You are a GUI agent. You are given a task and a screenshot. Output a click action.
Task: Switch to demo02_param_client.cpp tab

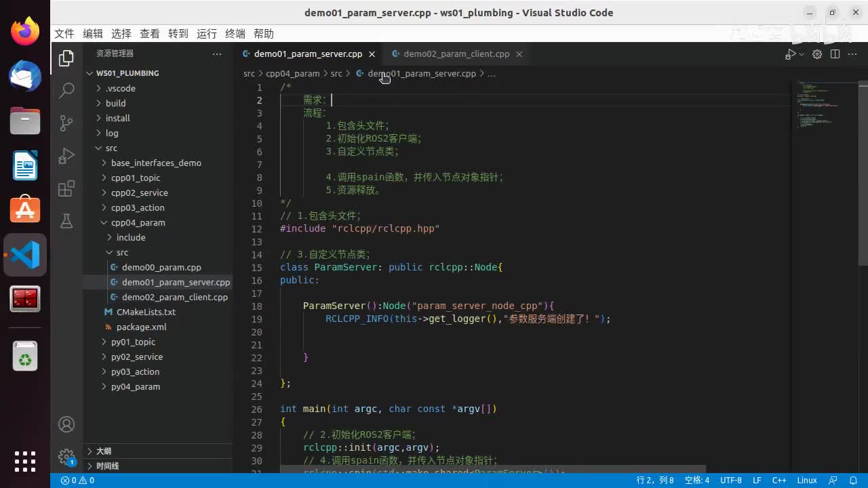456,54
